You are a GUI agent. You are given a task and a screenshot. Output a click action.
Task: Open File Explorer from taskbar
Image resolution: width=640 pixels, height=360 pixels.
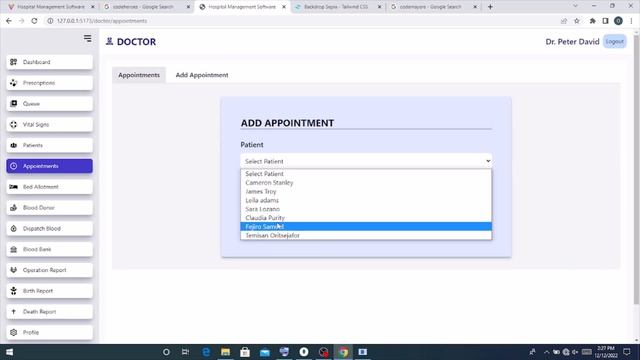click(x=225, y=352)
